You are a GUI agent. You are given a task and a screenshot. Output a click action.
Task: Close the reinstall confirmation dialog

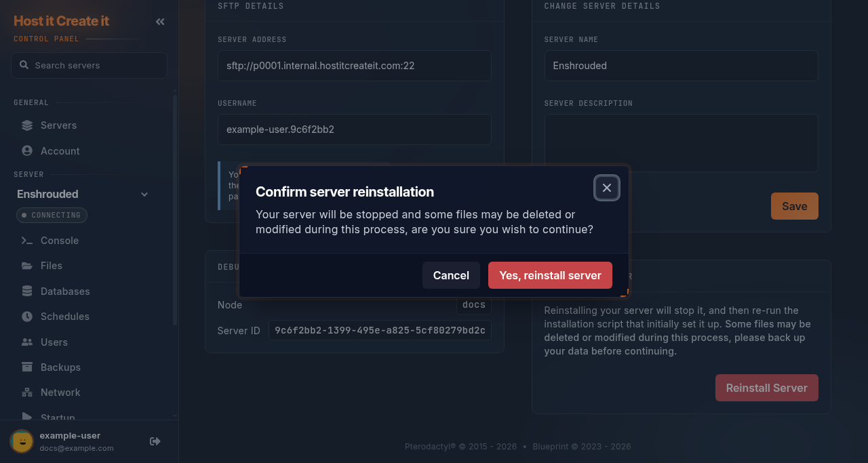(607, 188)
